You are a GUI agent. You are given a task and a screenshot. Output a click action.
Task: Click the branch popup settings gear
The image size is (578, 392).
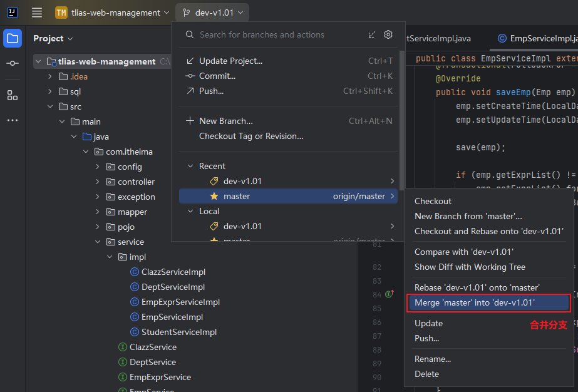tap(388, 34)
